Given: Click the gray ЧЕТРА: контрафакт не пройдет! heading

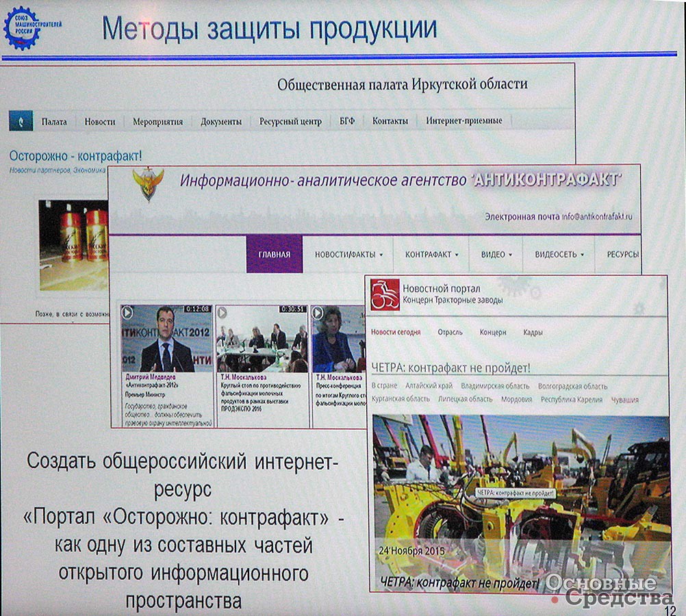Looking at the screenshot, I should click(450, 368).
